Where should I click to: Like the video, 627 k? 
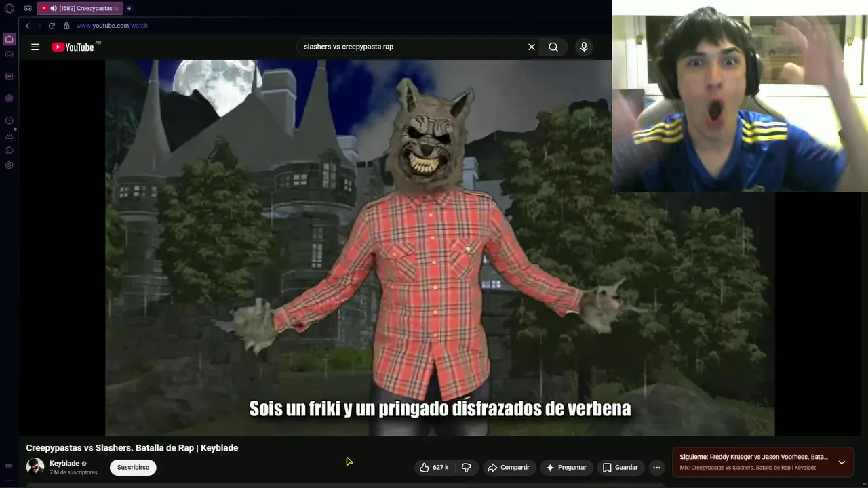pos(434,467)
